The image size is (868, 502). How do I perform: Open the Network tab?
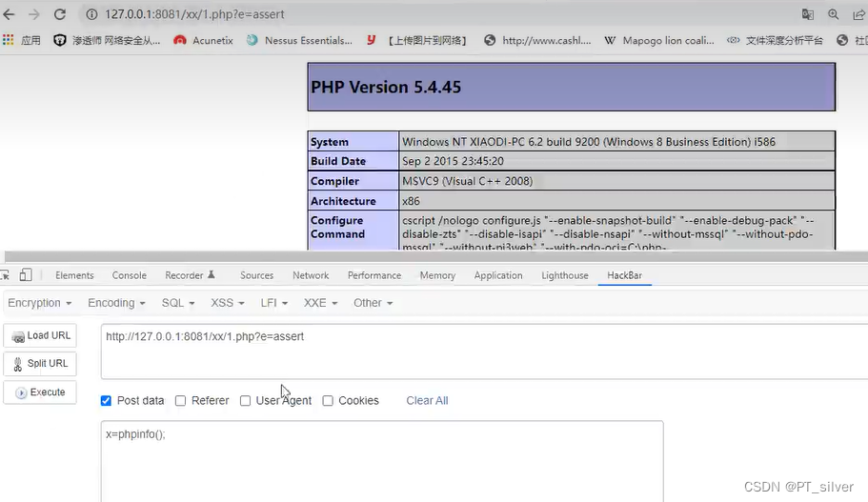click(311, 275)
